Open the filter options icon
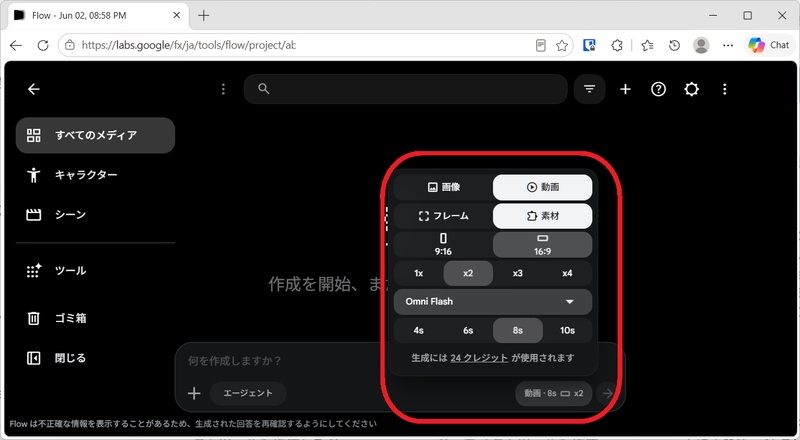Image resolution: width=800 pixels, height=440 pixels. tap(589, 89)
